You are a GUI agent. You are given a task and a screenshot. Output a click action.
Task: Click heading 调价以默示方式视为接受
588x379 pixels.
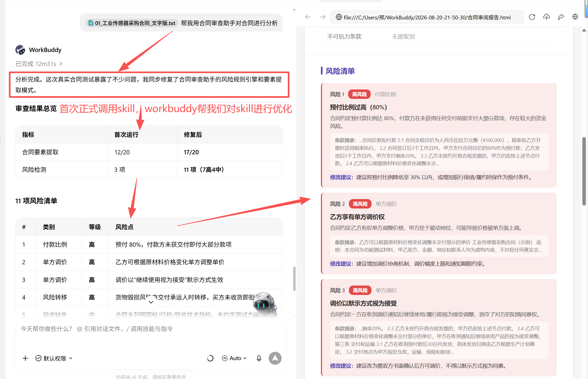click(x=363, y=303)
